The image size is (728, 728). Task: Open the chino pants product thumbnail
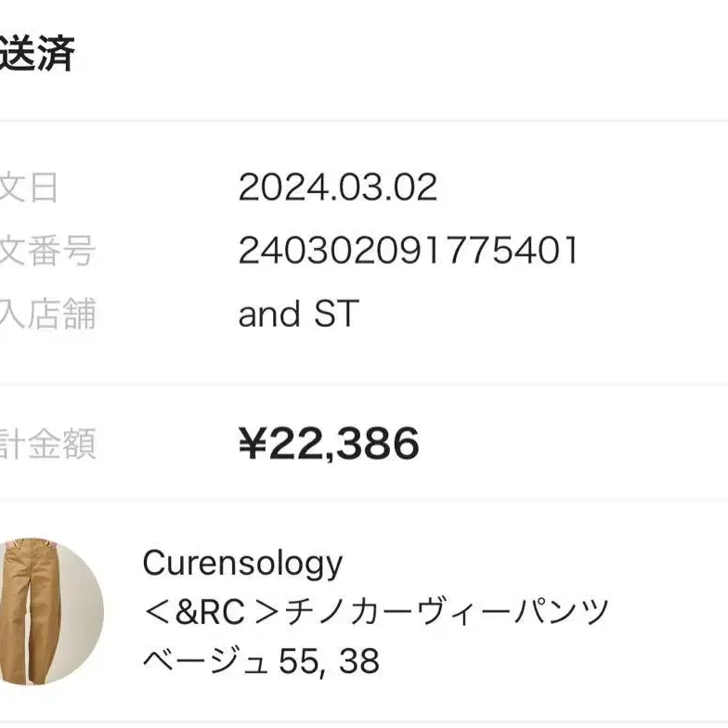45,611
